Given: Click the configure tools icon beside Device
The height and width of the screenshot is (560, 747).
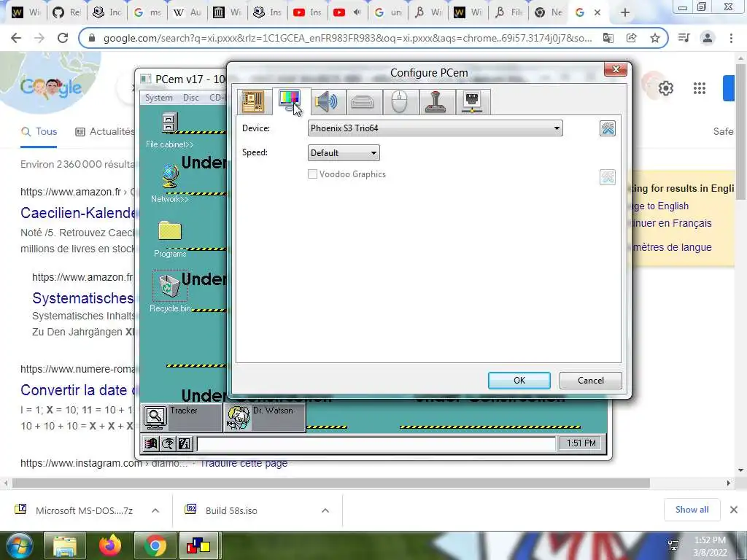Looking at the screenshot, I should pos(608,128).
